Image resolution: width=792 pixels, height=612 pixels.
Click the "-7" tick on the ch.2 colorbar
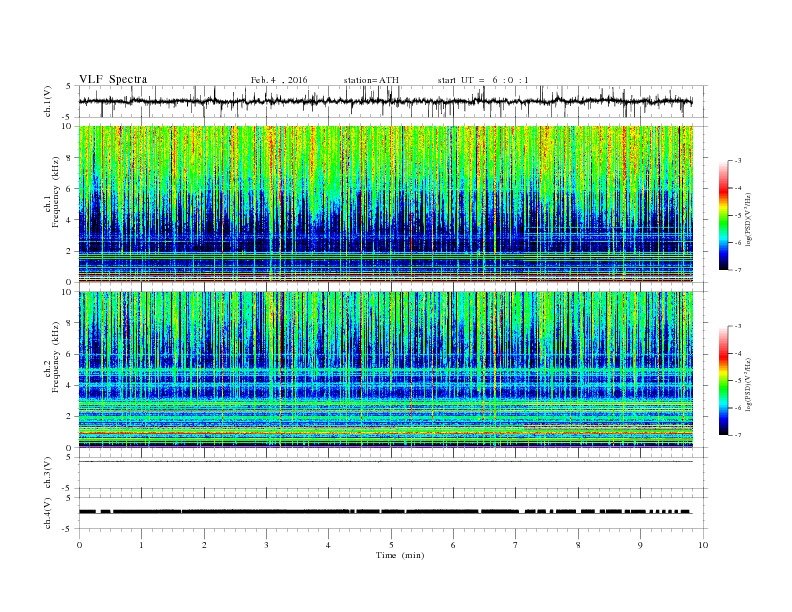[737, 435]
